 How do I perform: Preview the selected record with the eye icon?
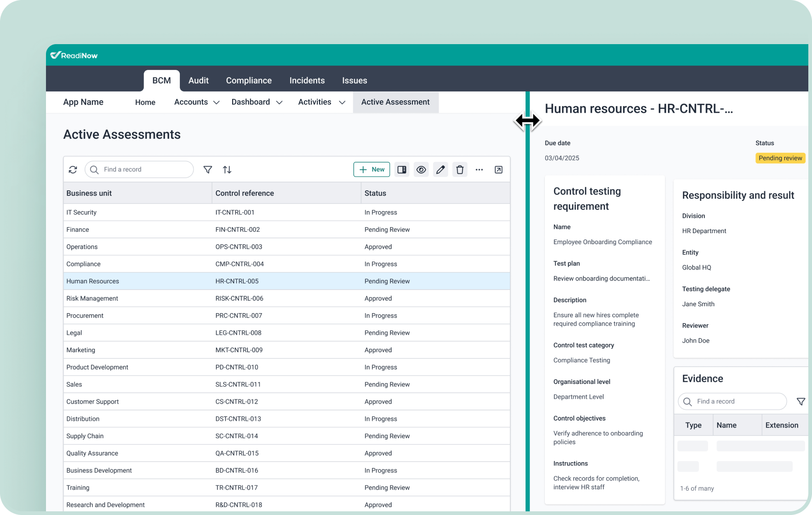(x=421, y=169)
